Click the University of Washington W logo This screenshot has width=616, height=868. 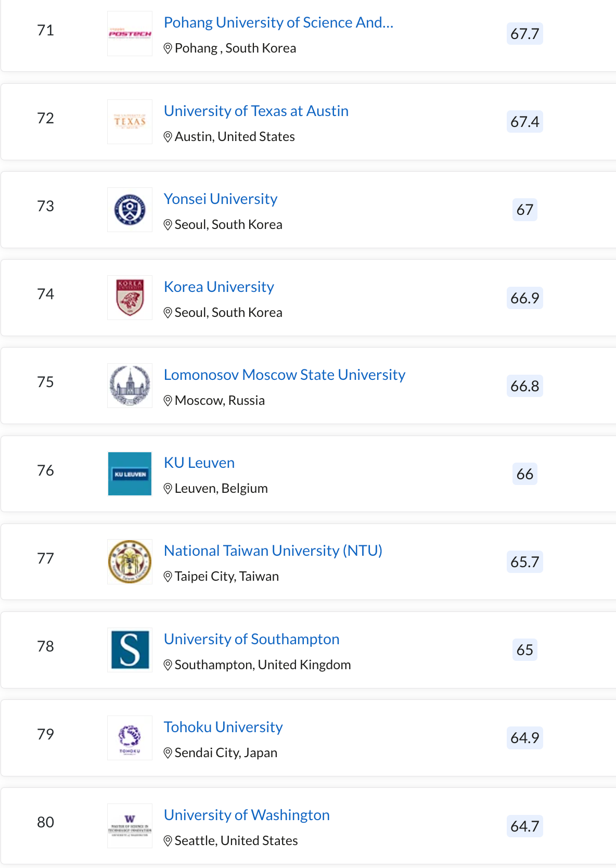[x=130, y=826]
